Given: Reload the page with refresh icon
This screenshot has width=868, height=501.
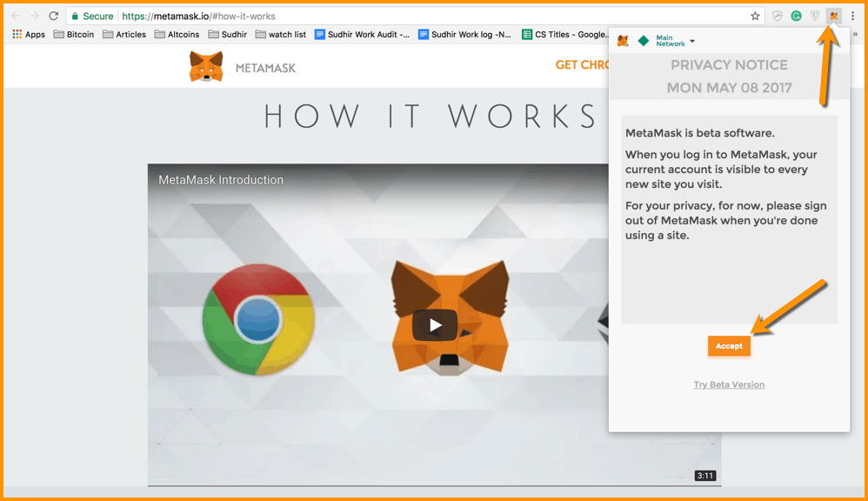Looking at the screenshot, I should (54, 16).
